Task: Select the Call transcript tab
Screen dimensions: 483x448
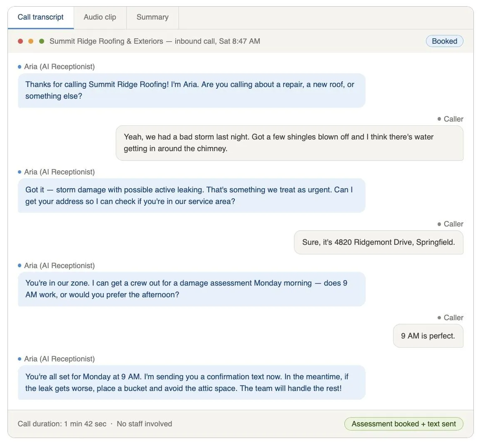Action: click(40, 17)
